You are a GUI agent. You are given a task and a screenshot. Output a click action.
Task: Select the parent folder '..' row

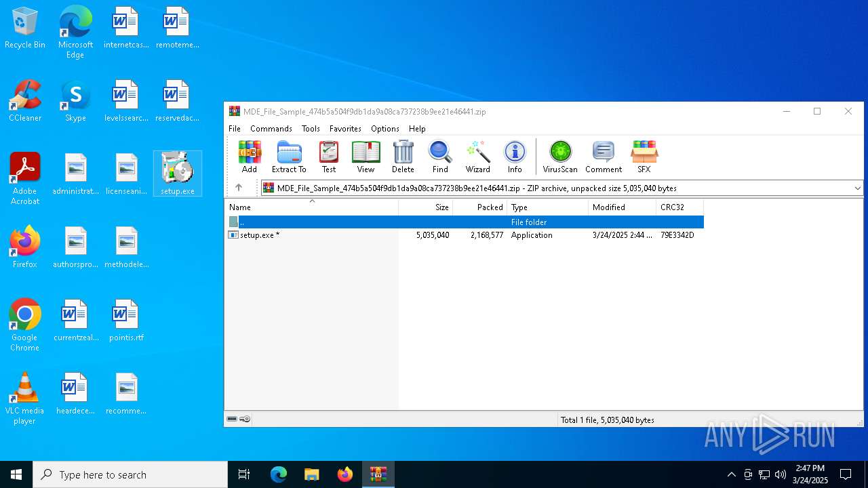pyautogui.click(x=465, y=222)
